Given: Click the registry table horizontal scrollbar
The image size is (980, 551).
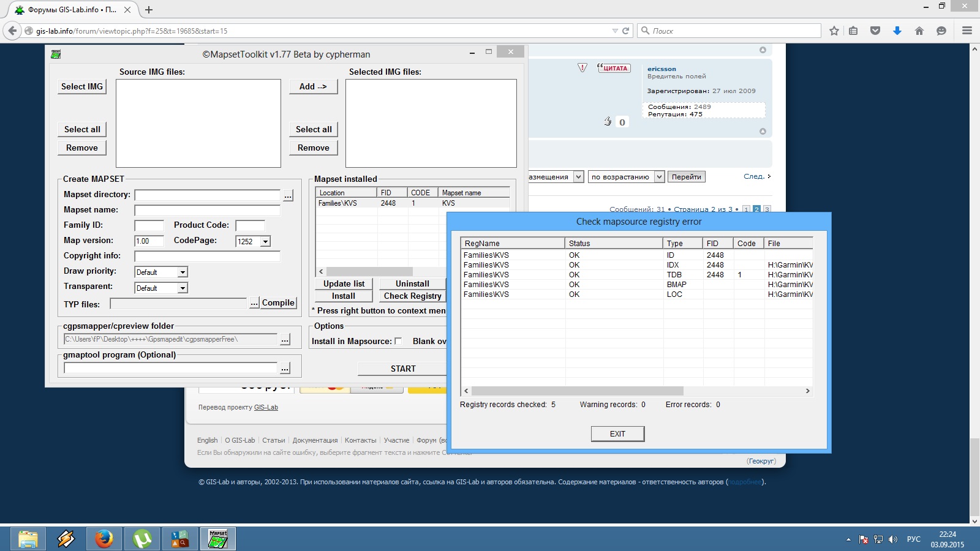Looking at the screenshot, I should click(577, 391).
